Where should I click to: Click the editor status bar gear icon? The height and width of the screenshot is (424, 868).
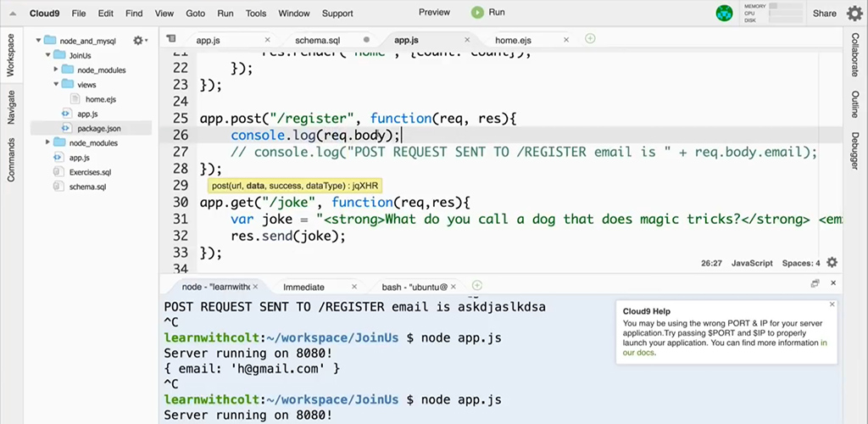[x=832, y=263]
